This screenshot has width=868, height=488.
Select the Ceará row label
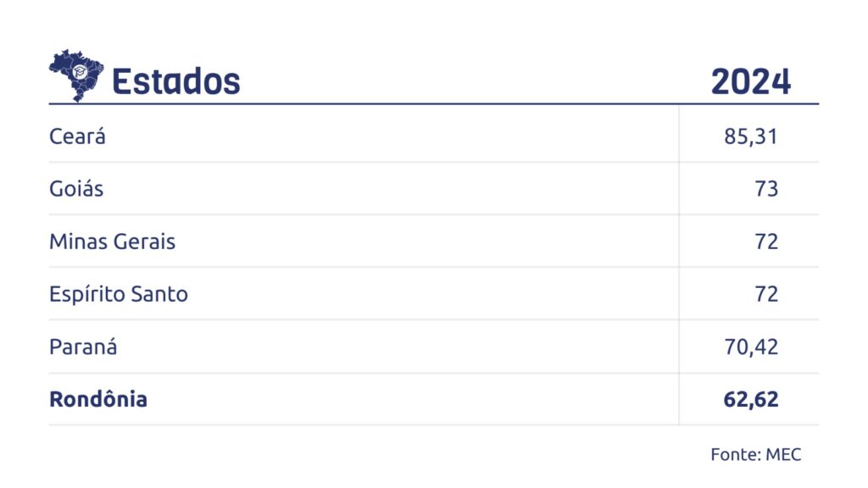pyautogui.click(x=77, y=136)
